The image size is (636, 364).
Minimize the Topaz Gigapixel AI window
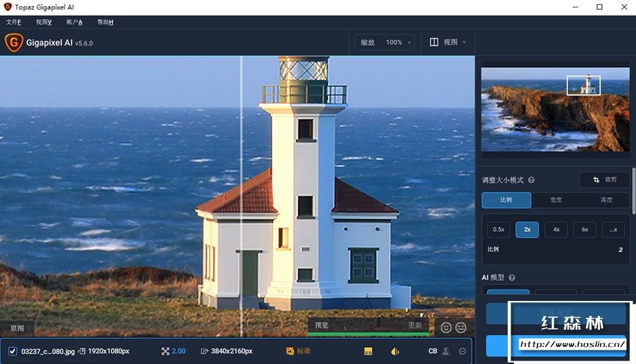575,7
